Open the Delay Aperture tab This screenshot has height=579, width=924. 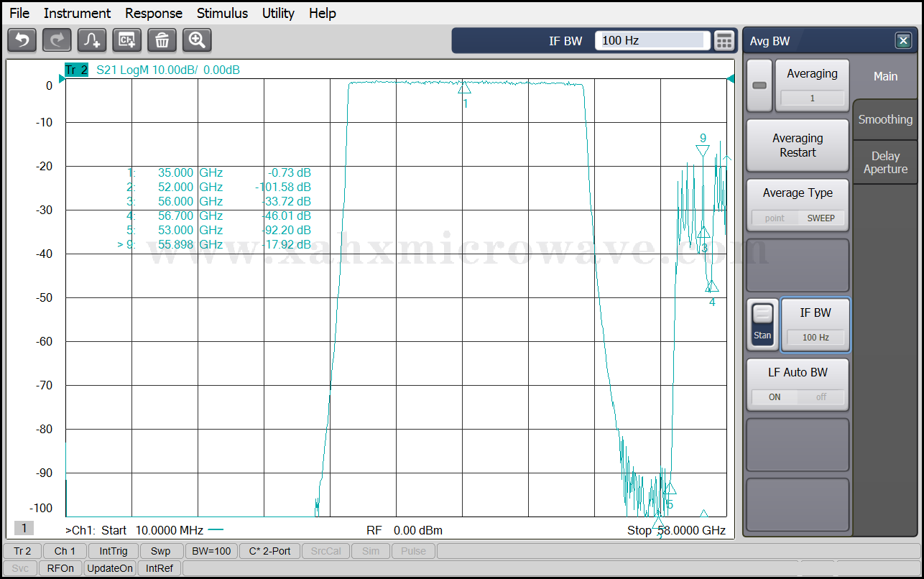(885, 162)
